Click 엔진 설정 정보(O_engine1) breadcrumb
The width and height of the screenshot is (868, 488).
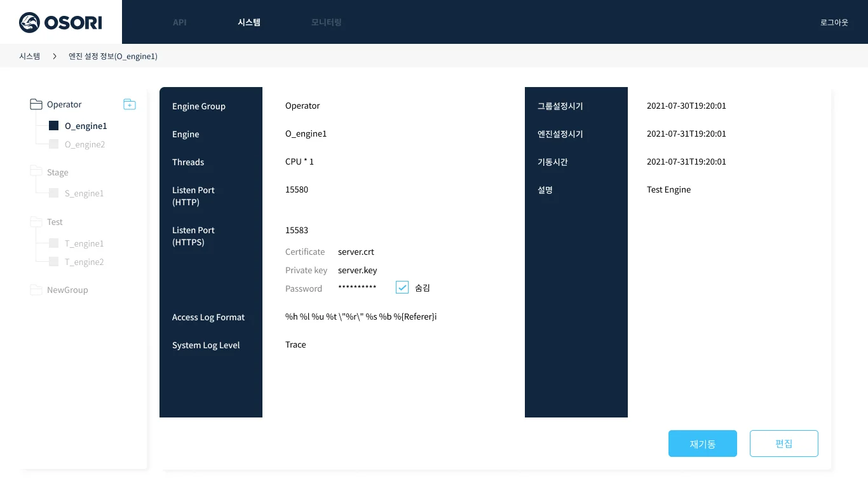coord(113,57)
